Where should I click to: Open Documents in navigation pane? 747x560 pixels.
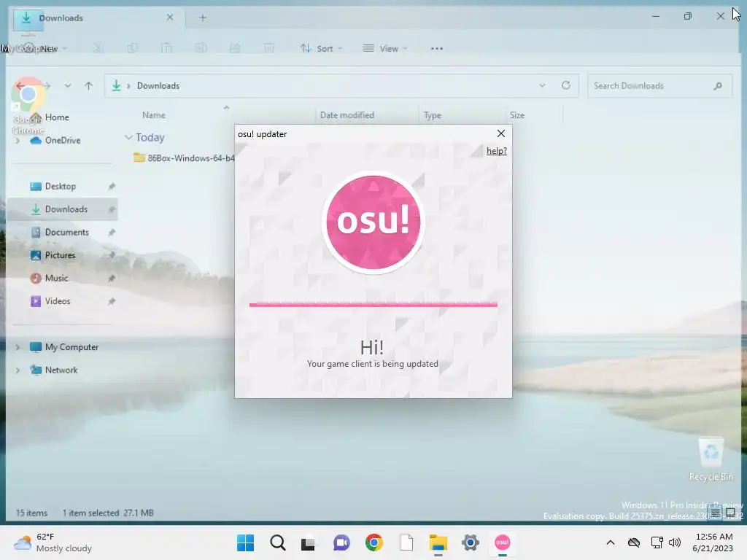(x=66, y=233)
